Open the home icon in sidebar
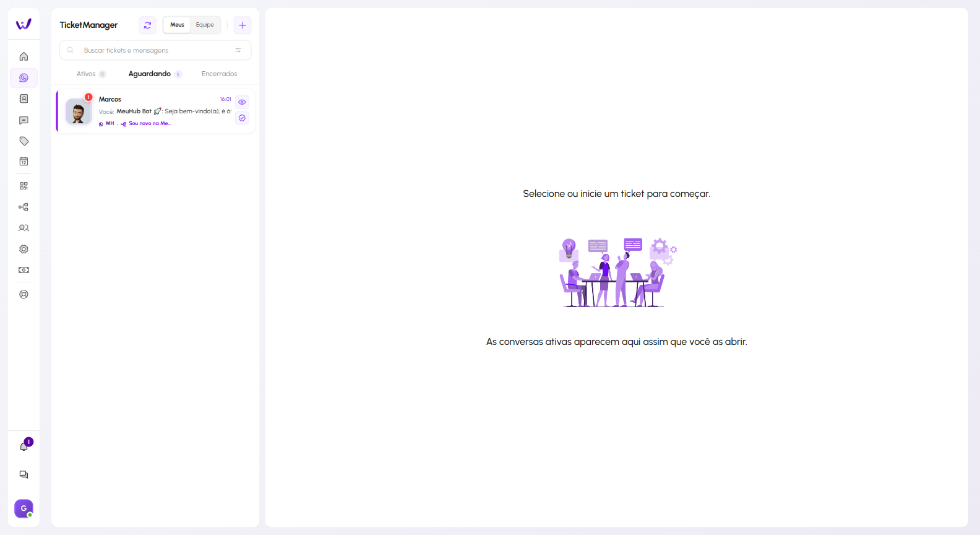 click(x=24, y=56)
